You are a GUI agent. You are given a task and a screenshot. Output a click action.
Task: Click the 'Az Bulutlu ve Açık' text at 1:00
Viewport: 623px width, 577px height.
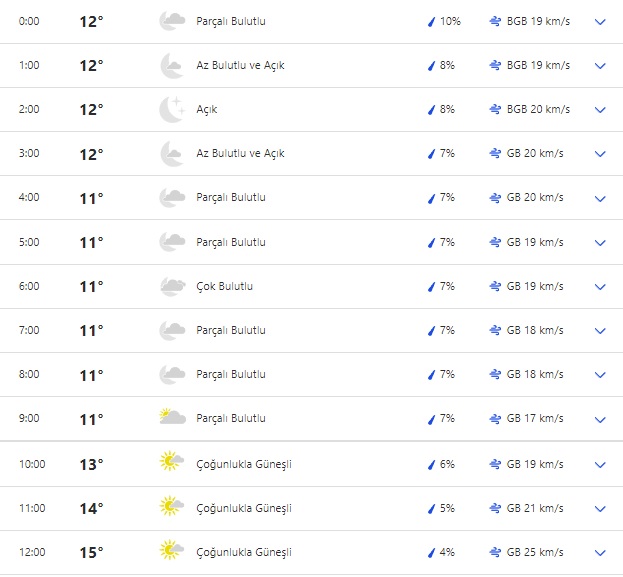(240, 65)
